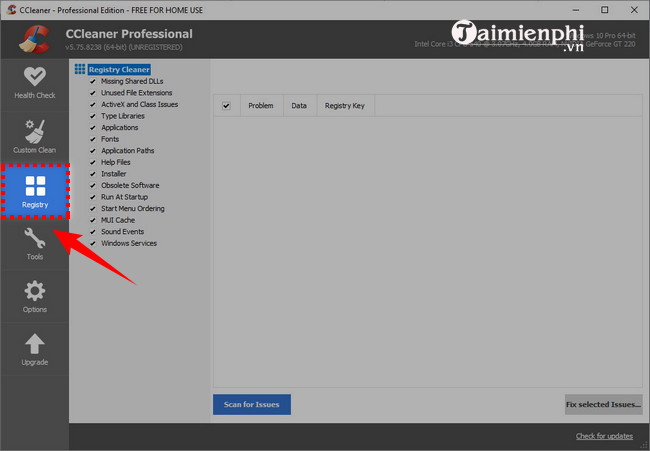Image resolution: width=650 pixels, height=451 pixels.
Task: Toggle MUI Cache checkbox
Action: click(93, 221)
